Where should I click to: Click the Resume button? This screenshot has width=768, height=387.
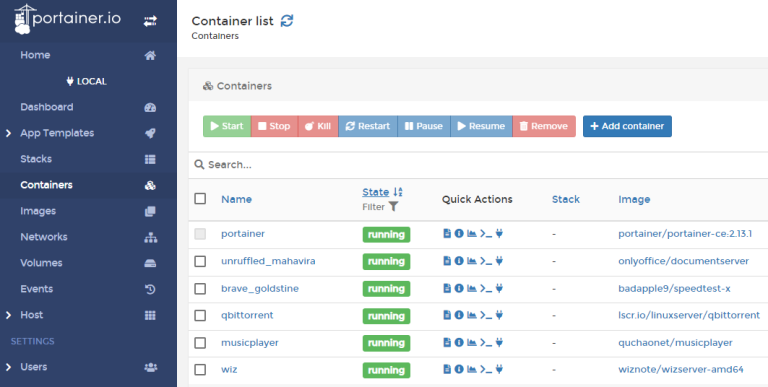(481, 126)
